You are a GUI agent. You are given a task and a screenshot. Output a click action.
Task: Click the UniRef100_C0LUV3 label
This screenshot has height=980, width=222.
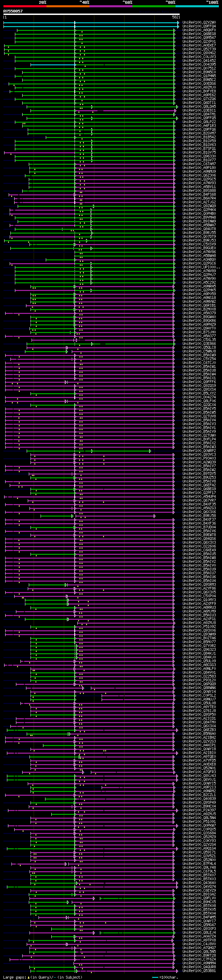coord(199,57)
